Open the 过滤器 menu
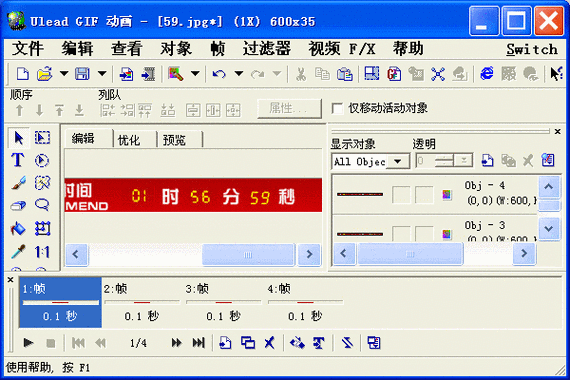Image resolution: width=570 pixels, height=380 pixels. 266,49
